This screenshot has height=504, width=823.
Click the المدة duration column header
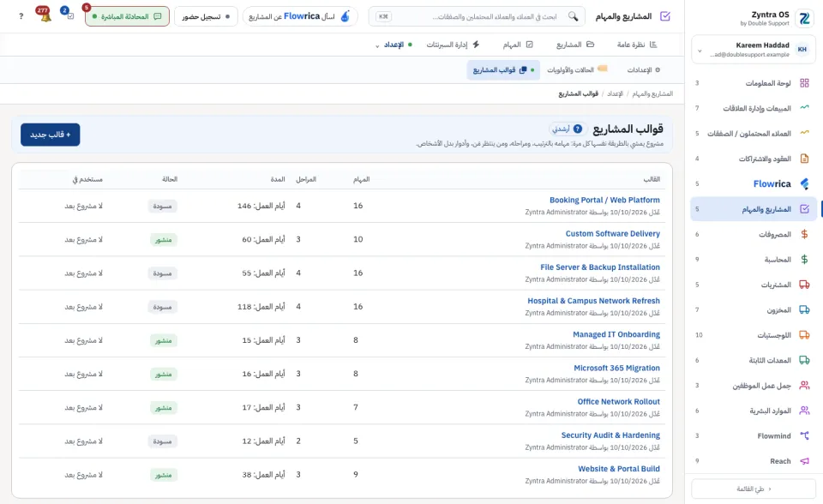coord(278,179)
